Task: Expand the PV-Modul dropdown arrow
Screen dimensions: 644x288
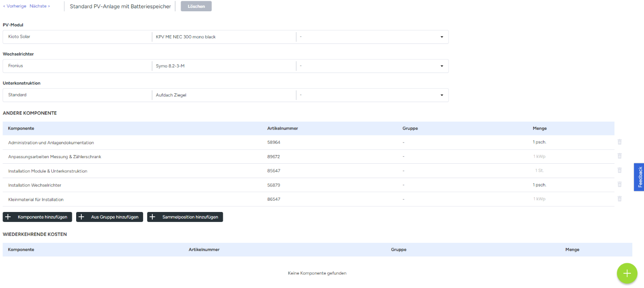Action: coord(442,37)
